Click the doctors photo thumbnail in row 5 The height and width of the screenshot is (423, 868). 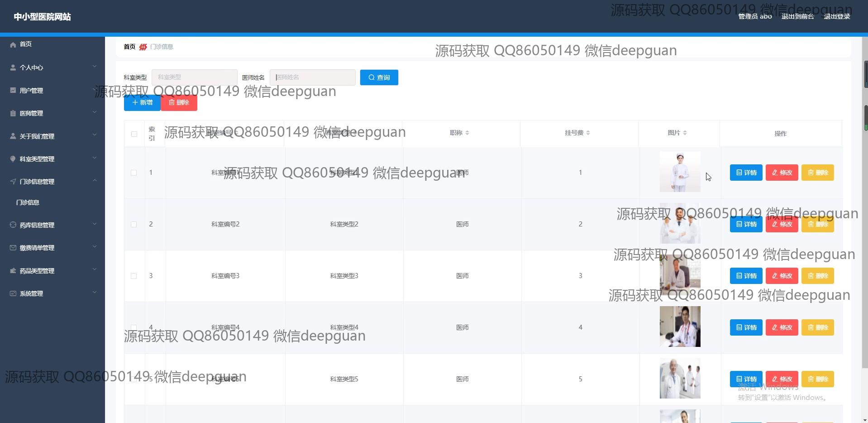(x=680, y=378)
